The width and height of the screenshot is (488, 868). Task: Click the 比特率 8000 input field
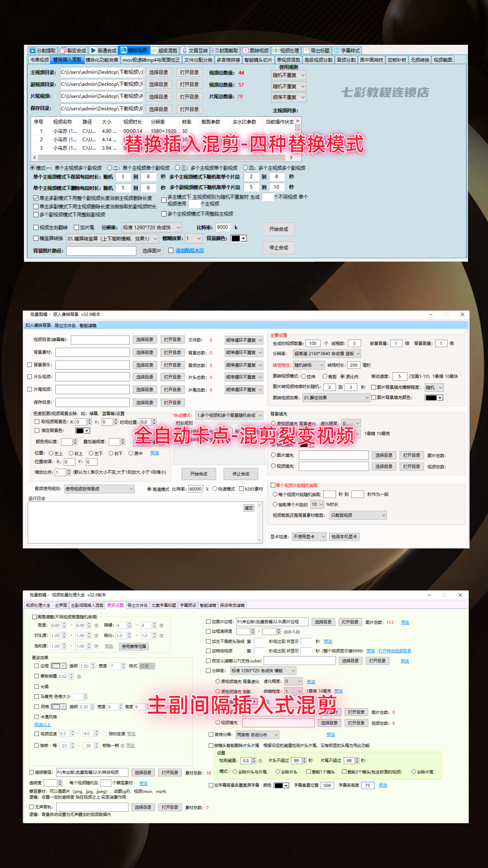pos(223,227)
